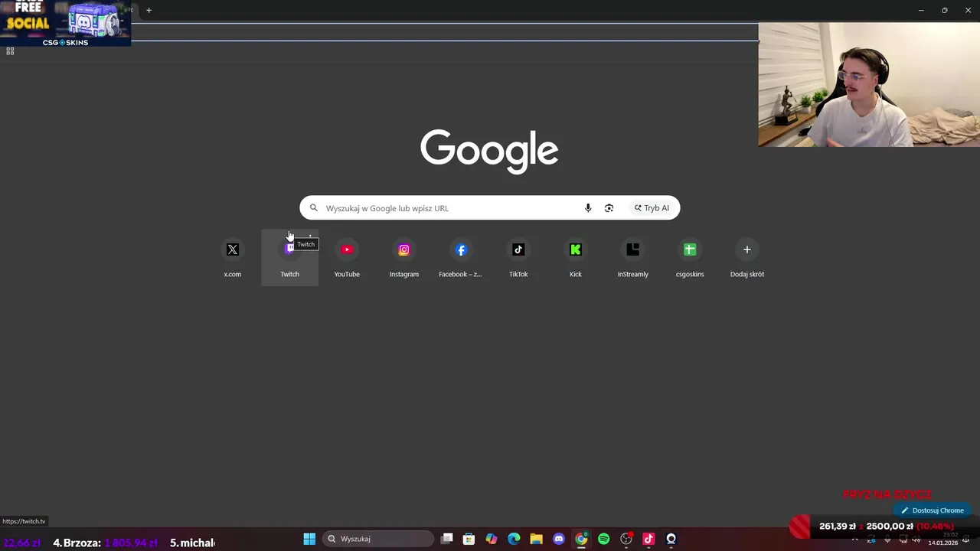Screen dimensions: 980x551
Task: Open the Kick shortcut
Action: click(576, 258)
